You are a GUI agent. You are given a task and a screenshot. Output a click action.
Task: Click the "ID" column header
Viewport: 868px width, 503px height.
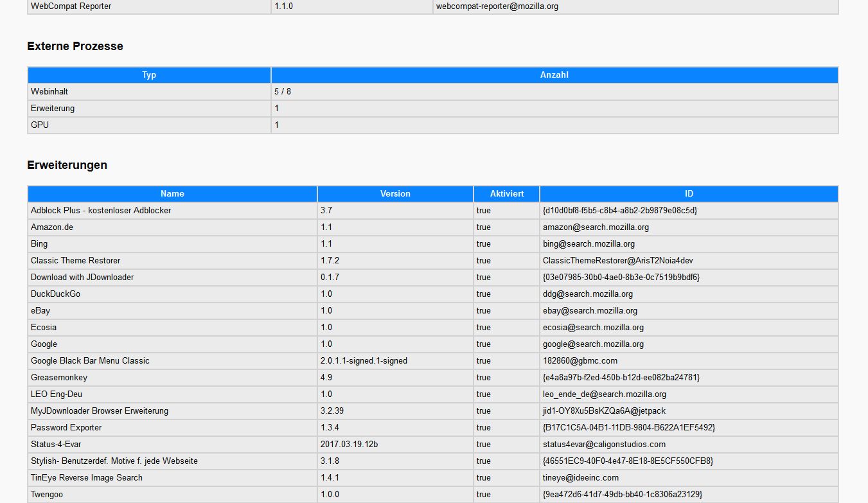[689, 194]
